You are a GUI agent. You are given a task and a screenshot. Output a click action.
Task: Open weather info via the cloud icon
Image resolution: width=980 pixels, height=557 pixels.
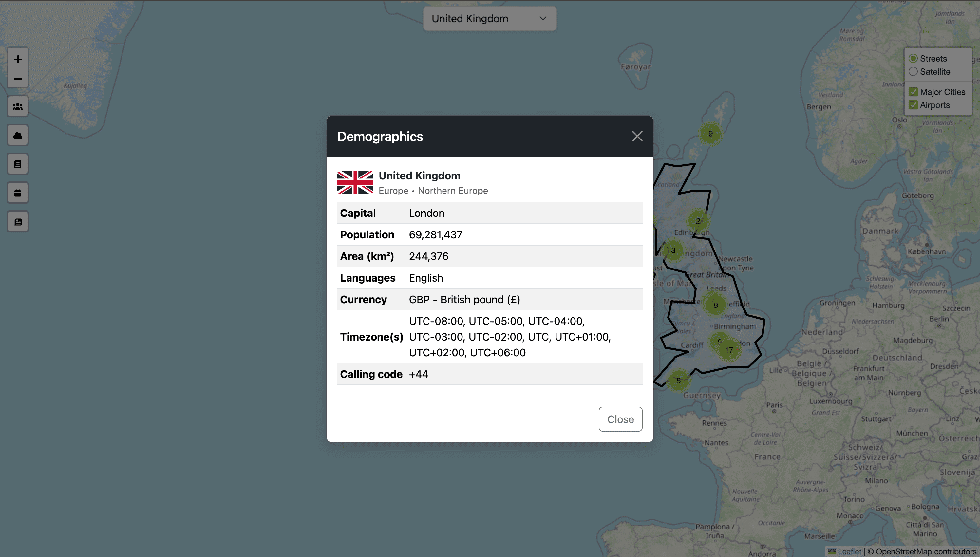(18, 136)
